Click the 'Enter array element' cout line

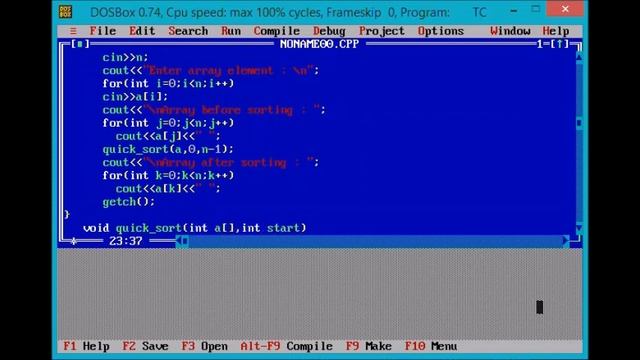[x=211, y=70]
